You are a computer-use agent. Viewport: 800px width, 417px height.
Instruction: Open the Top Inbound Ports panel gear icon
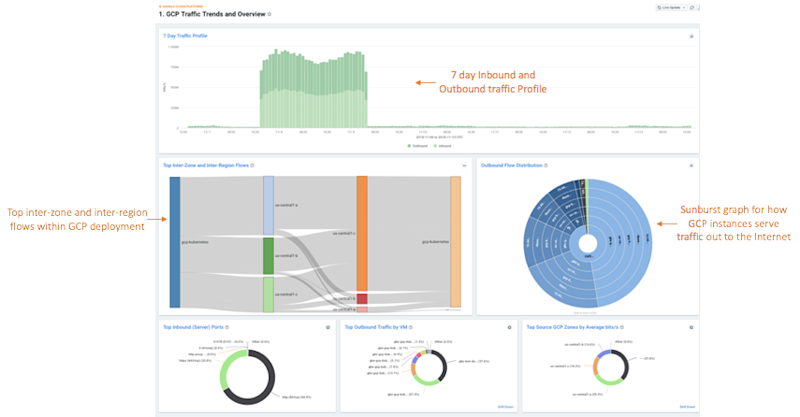point(328,328)
